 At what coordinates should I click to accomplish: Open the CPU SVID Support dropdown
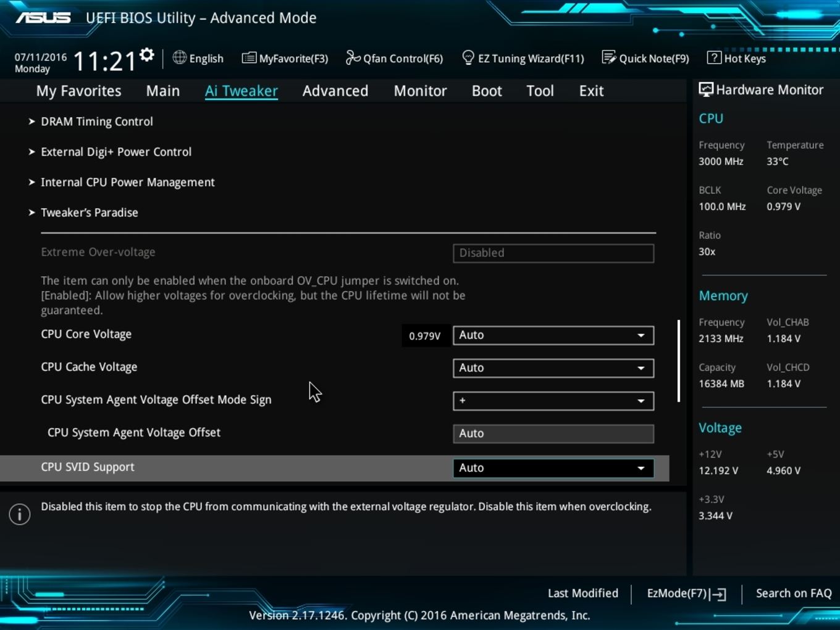(x=553, y=468)
